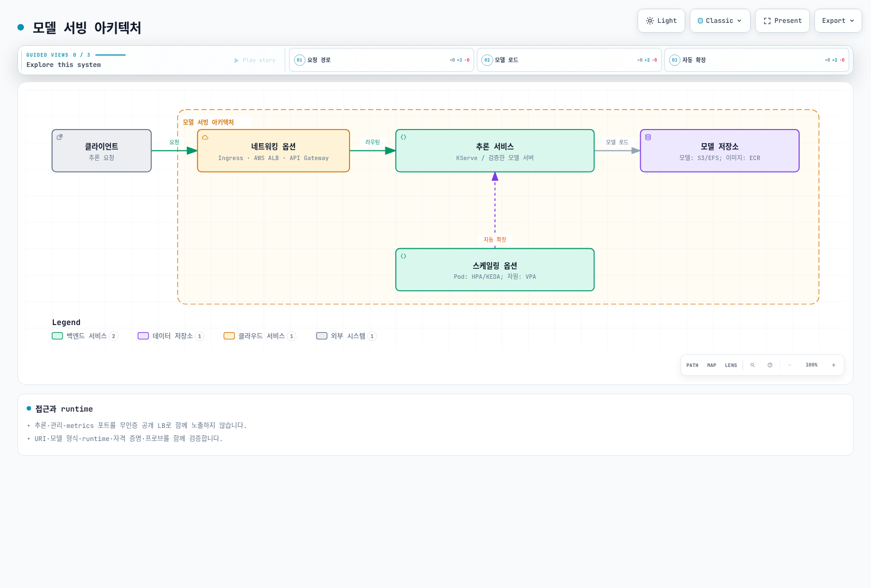Switch to LENS mode
The image size is (871, 588).
731,365
